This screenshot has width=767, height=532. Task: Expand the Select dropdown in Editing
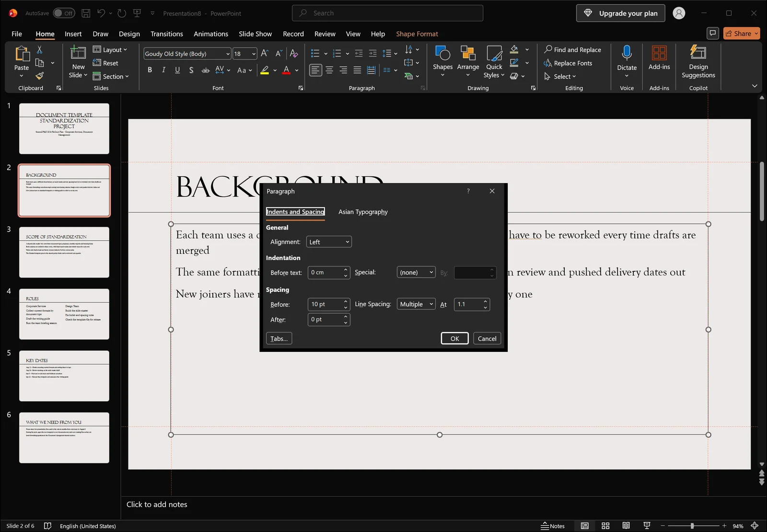pos(560,76)
